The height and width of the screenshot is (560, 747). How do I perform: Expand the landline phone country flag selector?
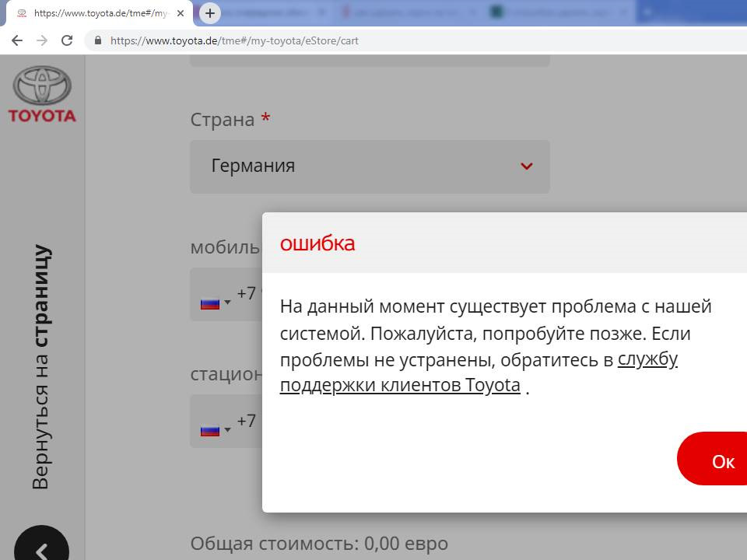click(x=216, y=429)
